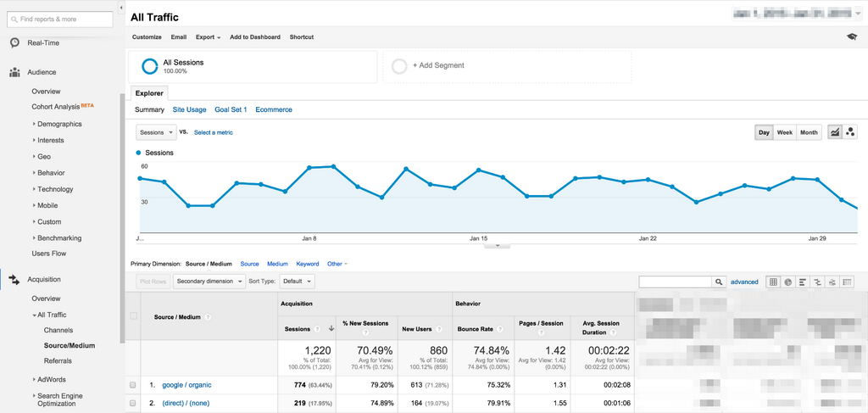Switch to the Ecommerce tab
The height and width of the screenshot is (413, 868).
(274, 109)
